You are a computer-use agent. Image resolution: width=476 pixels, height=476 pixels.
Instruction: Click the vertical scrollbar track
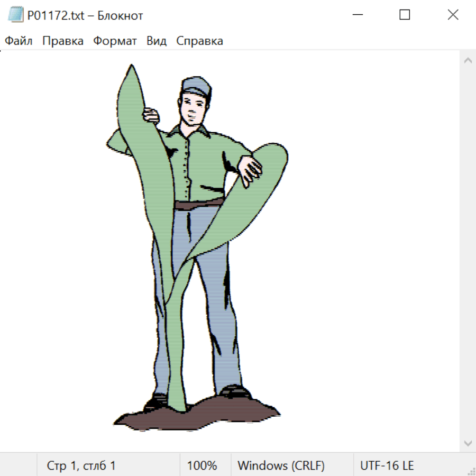(x=468, y=251)
